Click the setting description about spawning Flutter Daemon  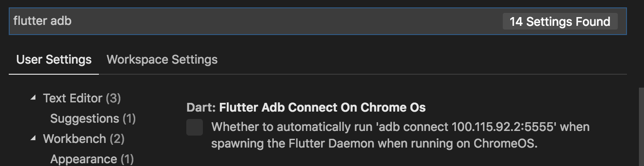400,135
